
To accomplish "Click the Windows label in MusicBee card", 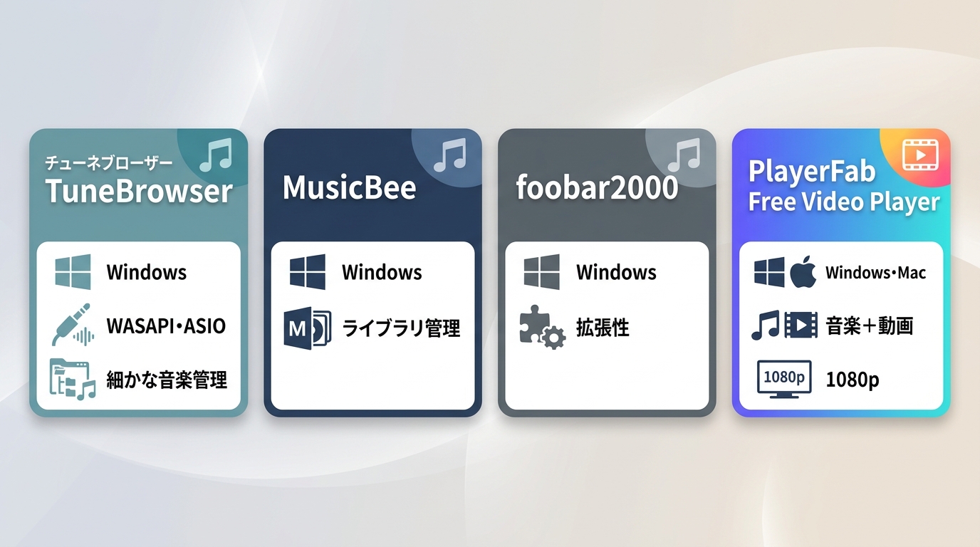I will [x=382, y=272].
